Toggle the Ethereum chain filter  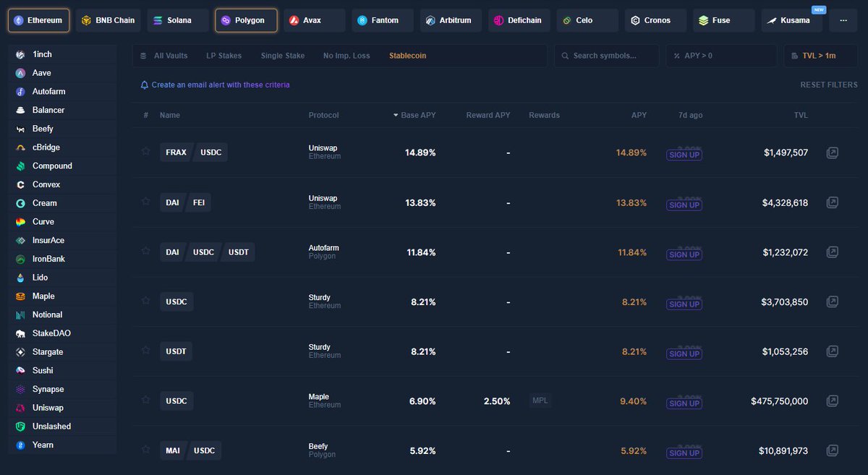point(39,20)
